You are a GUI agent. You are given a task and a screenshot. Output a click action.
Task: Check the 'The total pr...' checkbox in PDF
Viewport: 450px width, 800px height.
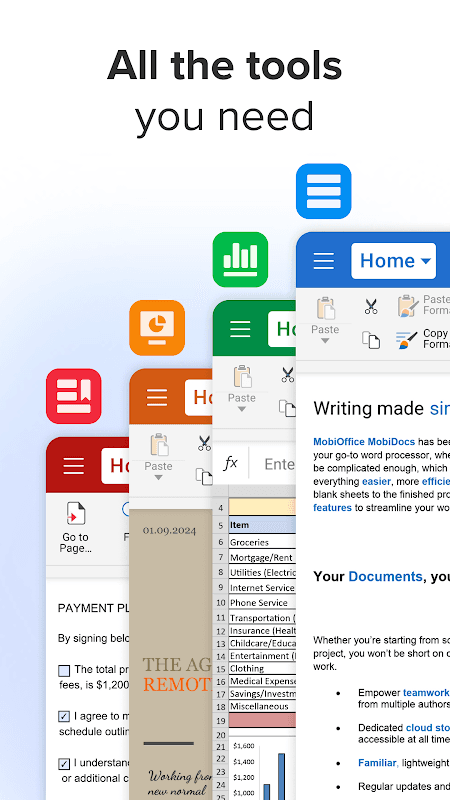pos(64,670)
